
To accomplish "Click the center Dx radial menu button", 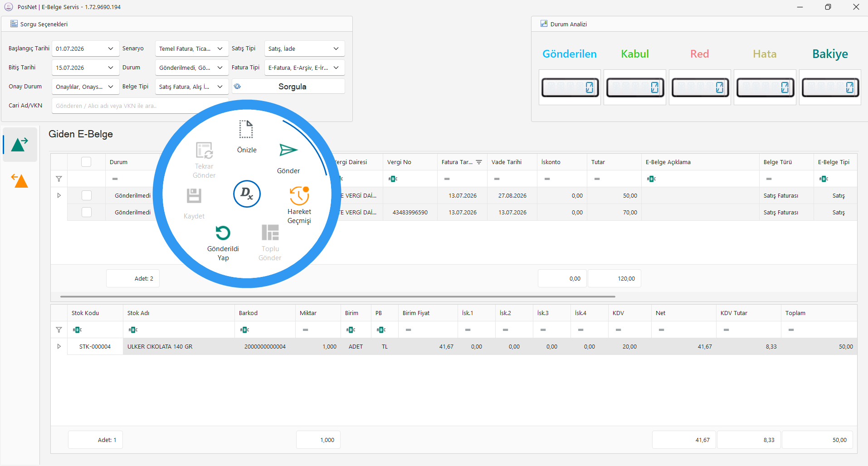I will (x=247, y=194).
